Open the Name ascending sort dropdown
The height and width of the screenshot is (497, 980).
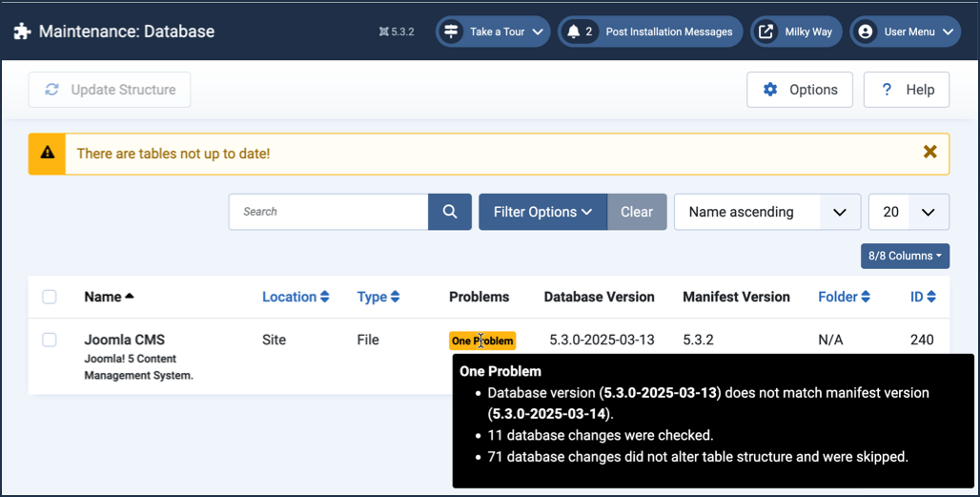coord(767,212)
